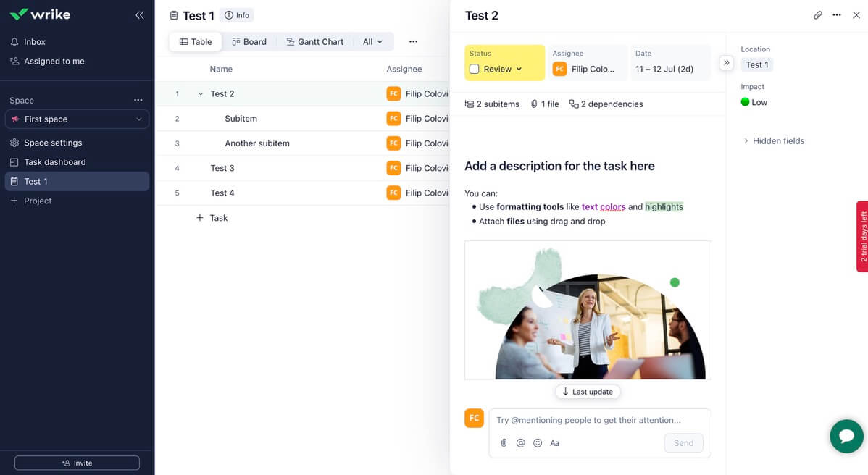Click the FC avatar beside comment box
Image resolution: width=868 pixels, height=475 pixels.
pos(474,418)
